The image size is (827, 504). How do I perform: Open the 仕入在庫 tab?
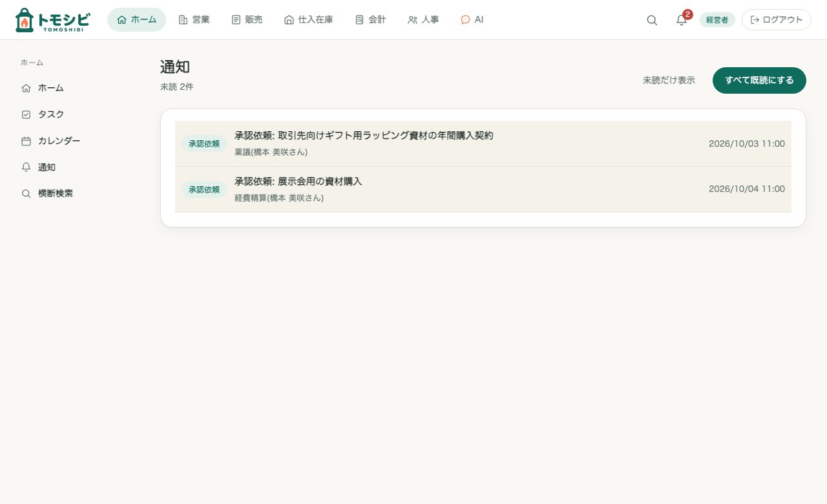tap(309, 20)
